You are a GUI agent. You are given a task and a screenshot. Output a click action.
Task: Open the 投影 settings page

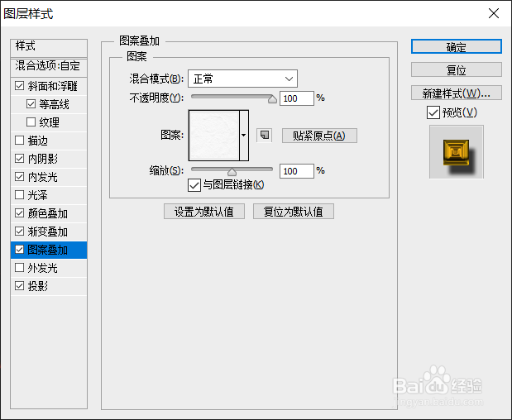pyautogui.click(x=38, y=286)
